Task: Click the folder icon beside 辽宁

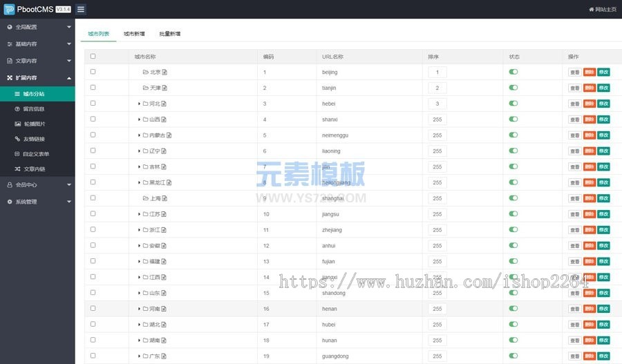Action: (x=146, y=151)
